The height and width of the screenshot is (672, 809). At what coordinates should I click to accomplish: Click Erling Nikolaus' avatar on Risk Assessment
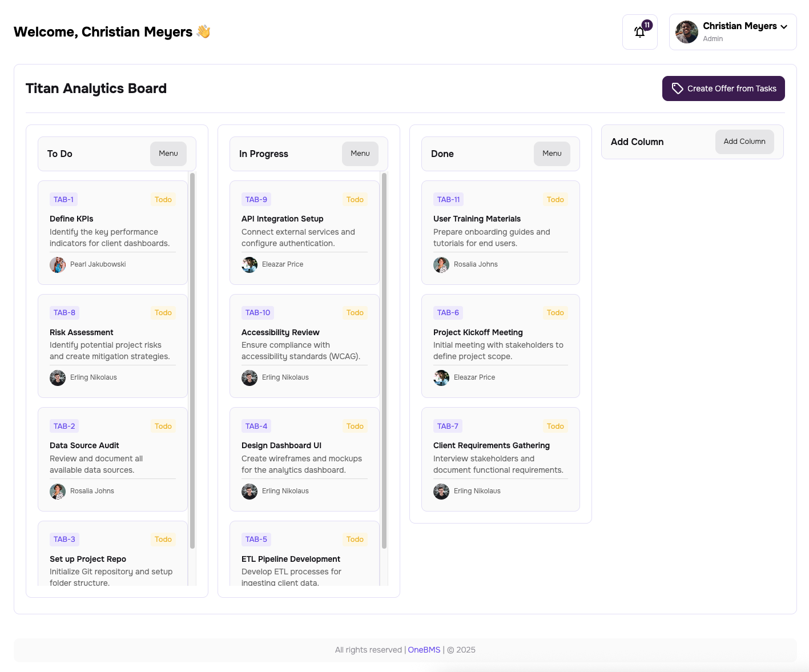pos(57,377)
